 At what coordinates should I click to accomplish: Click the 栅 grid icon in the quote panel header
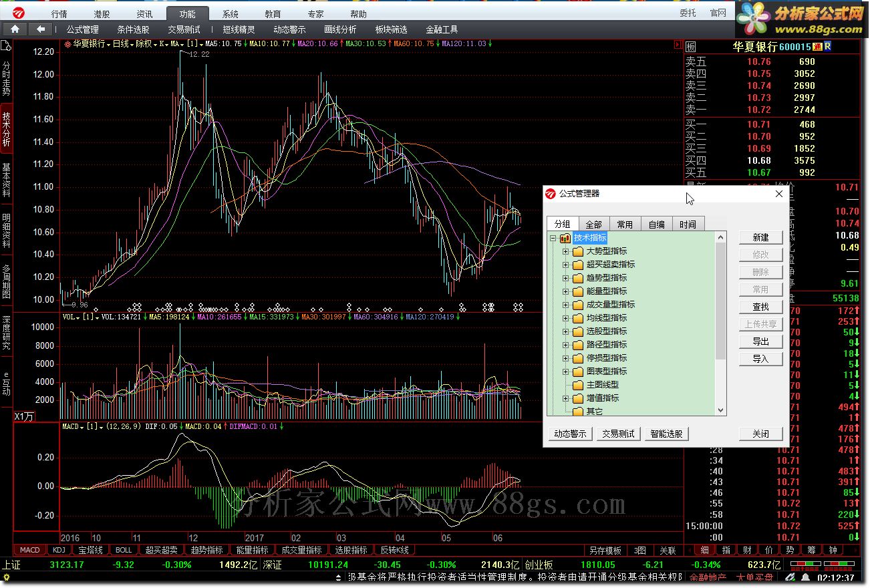tap(691, 47)
